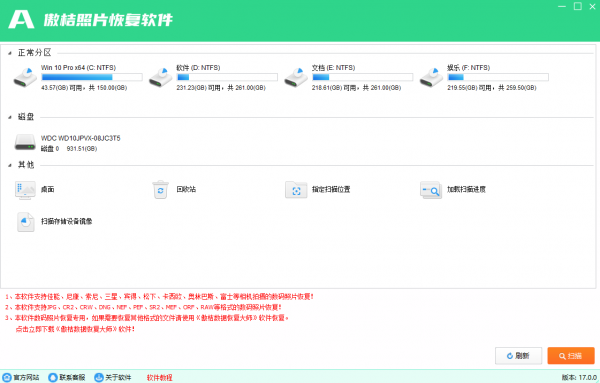Click the 磁盘 section heading
The image size is (600, 383).
pyautogui.click(x=26, y=117)
